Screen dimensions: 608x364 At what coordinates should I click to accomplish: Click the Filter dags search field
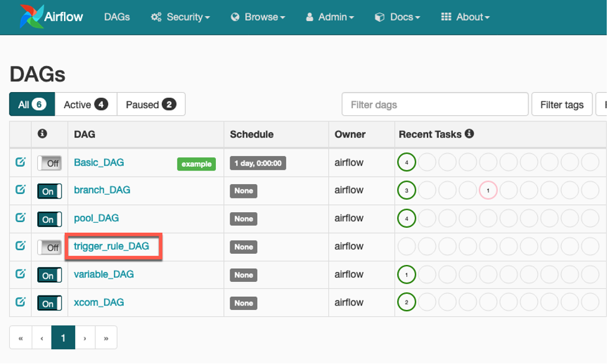coord(434,105)
